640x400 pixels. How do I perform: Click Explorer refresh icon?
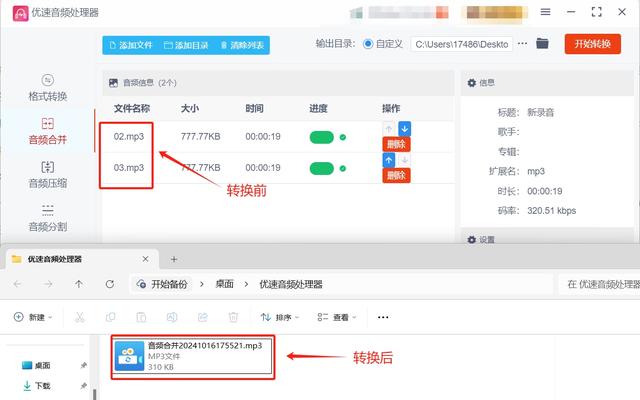tap(110, 284)
